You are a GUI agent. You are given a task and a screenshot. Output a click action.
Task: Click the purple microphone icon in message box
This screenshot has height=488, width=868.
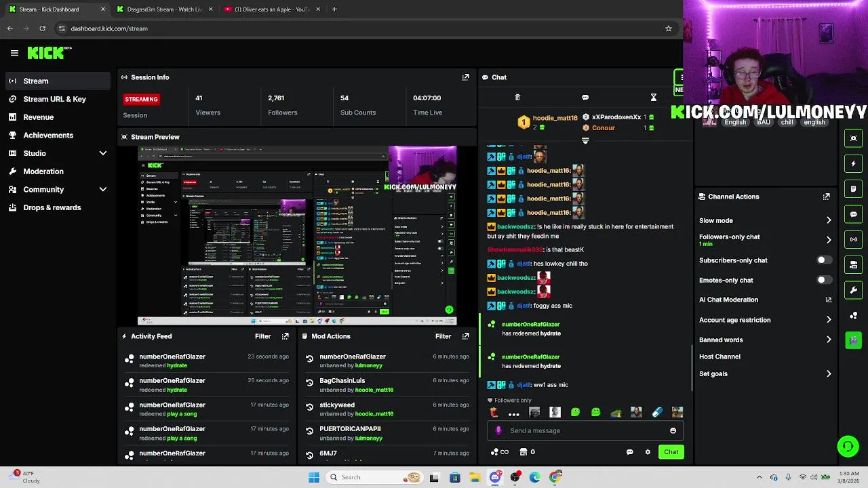coord(498,430)
